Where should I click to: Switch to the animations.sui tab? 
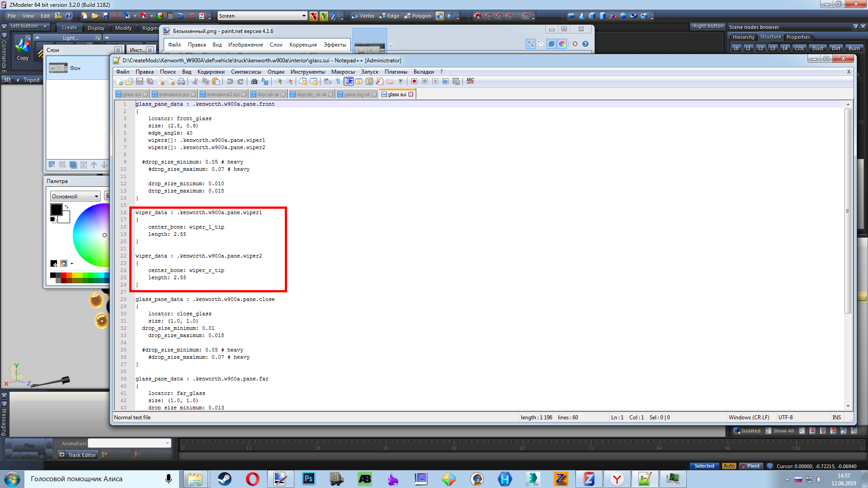pyautogui.click(x=173, y=94)
